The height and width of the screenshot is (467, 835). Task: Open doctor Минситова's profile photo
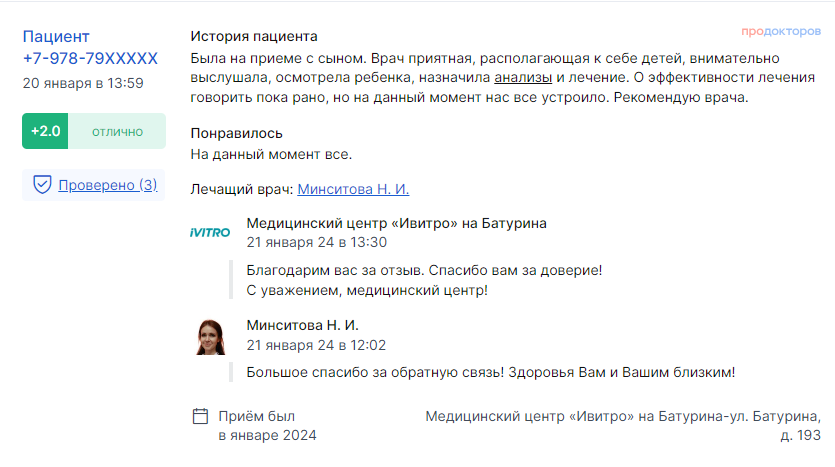click(210, 336)
